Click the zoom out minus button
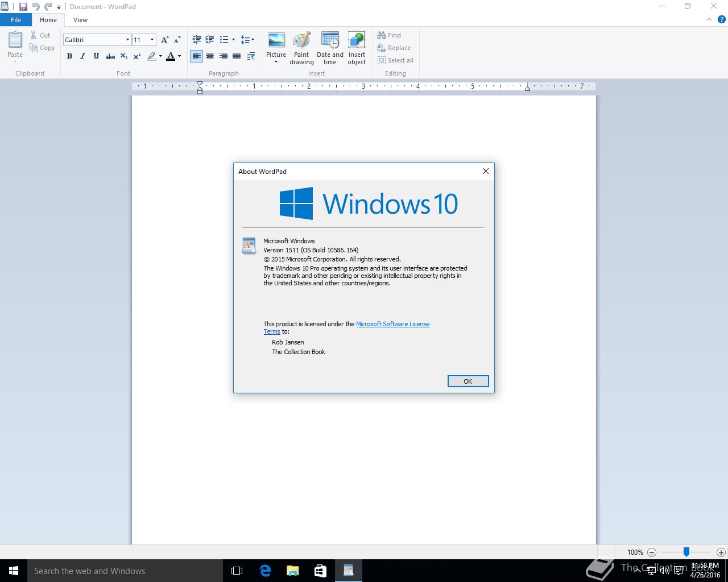Viewport: 728px width, 582px height. click(652, 552)
